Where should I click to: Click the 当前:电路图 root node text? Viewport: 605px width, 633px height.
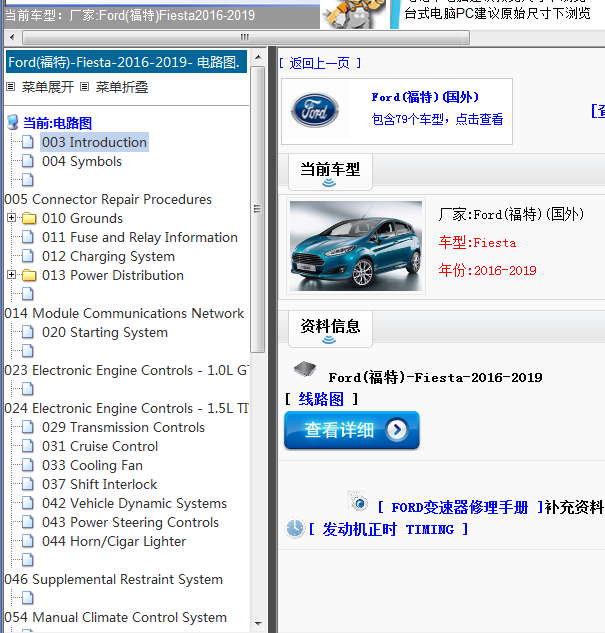pos(58,123)
